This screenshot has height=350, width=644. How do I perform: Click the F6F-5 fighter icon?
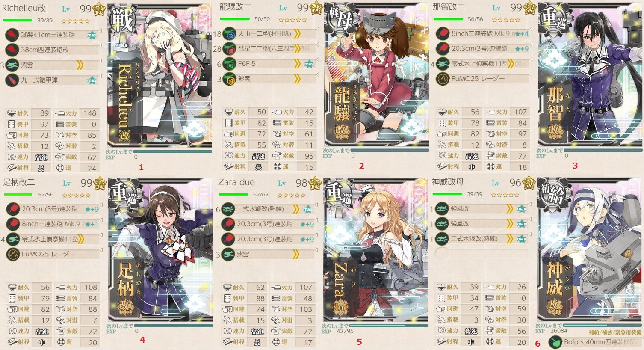(x=229, y=64)
